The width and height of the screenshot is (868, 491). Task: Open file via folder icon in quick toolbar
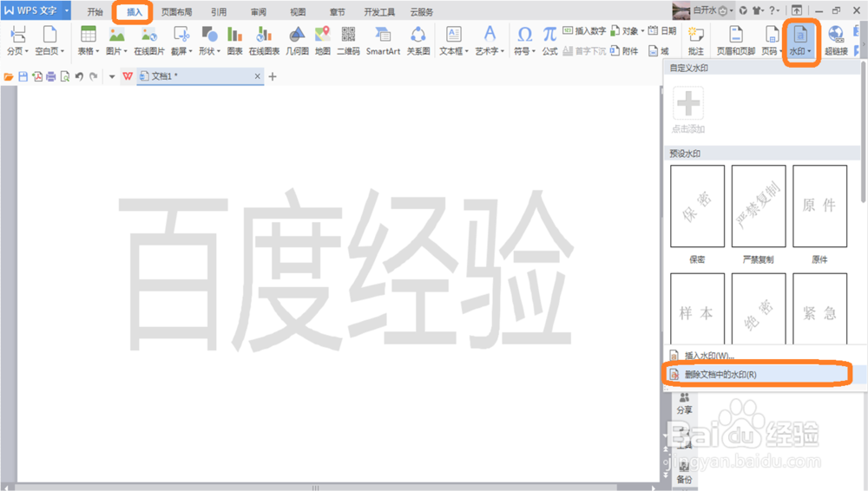coord(9,76)
